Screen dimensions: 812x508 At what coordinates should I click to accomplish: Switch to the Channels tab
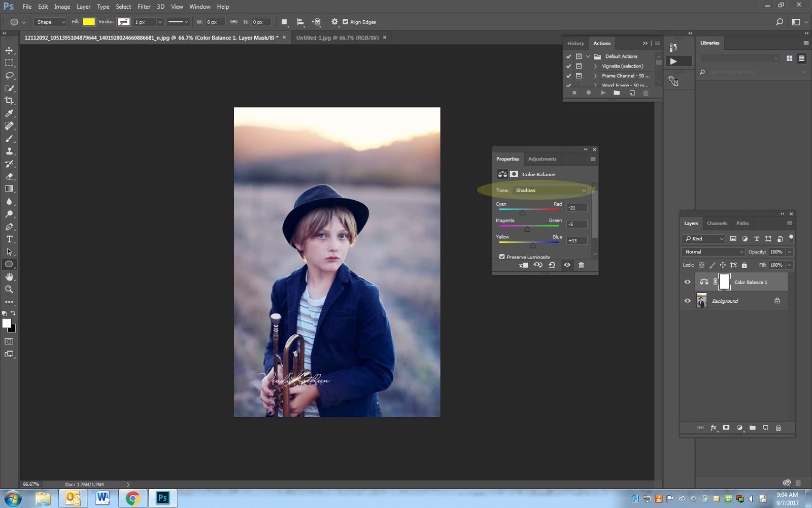[x=717, y=223]
